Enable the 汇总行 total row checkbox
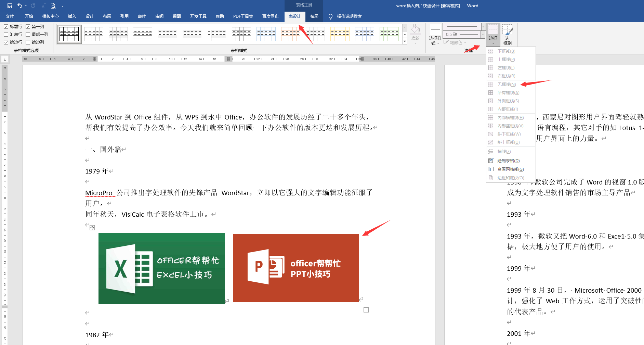Screen dimensions: 644x345 6,34
